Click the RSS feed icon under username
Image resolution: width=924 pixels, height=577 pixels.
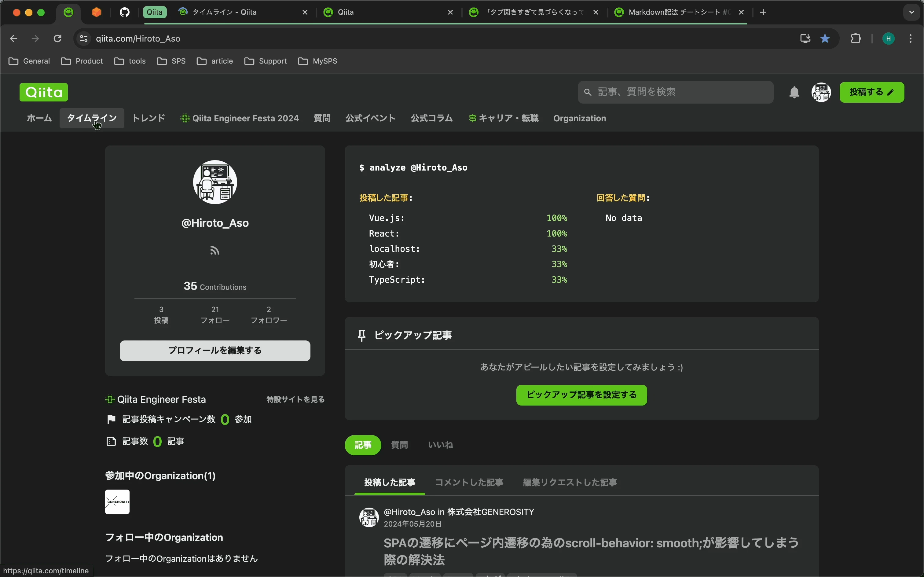point(215,250)
